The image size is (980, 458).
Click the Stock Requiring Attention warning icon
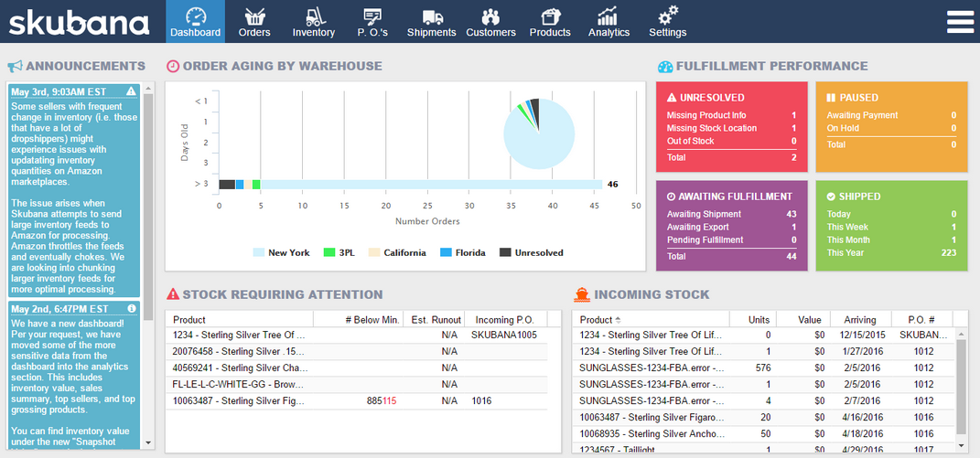click(x=173, y=294)
